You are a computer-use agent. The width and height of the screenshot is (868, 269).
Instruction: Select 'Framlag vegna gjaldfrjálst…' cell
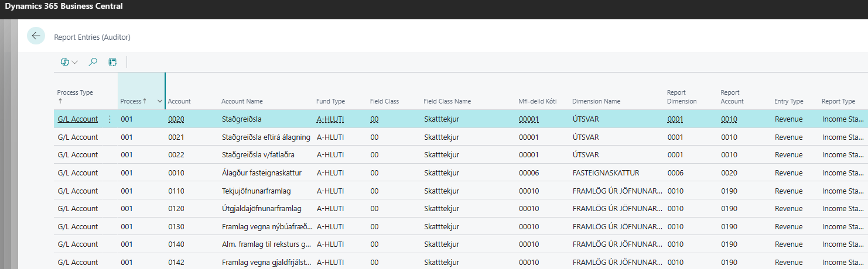[267, 263]
